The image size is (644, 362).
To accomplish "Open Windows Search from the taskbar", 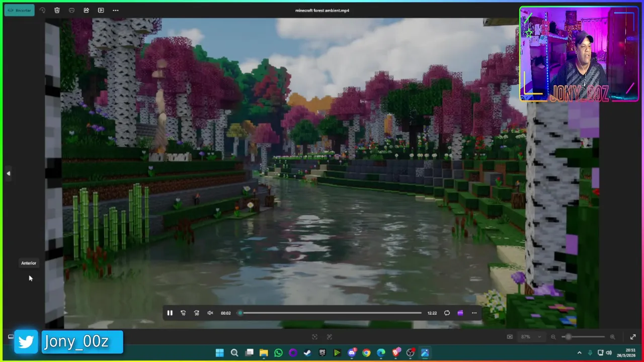I will pyautogui.click(x=234, y=353).
